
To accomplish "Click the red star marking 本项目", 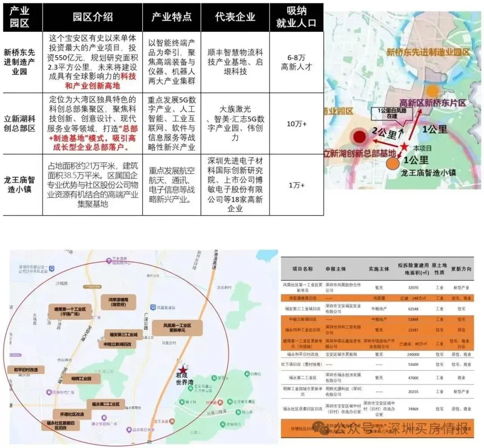I will click(404, 147).
